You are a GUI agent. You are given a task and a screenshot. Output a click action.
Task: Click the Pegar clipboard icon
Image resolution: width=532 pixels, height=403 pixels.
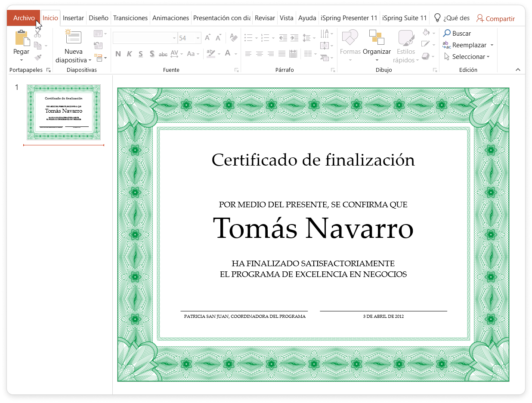(22, 38)
